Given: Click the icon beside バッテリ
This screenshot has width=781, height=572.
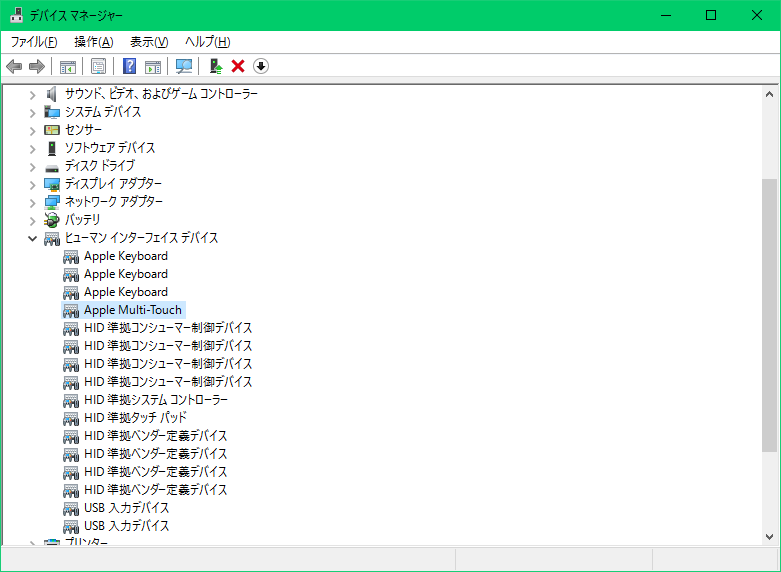Looking at the screenshot, I should [x=52, y=220].
